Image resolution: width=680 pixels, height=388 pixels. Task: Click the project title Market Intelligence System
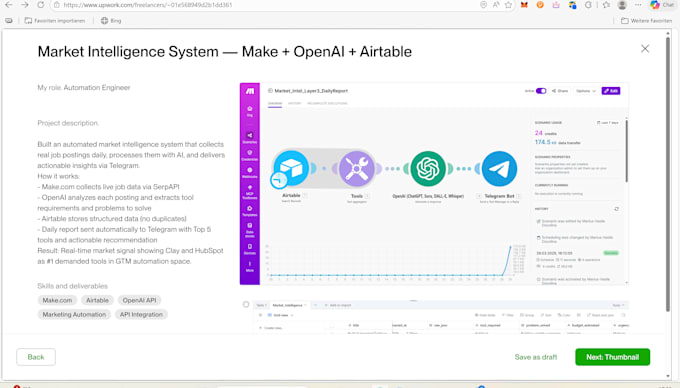[225, 52]
